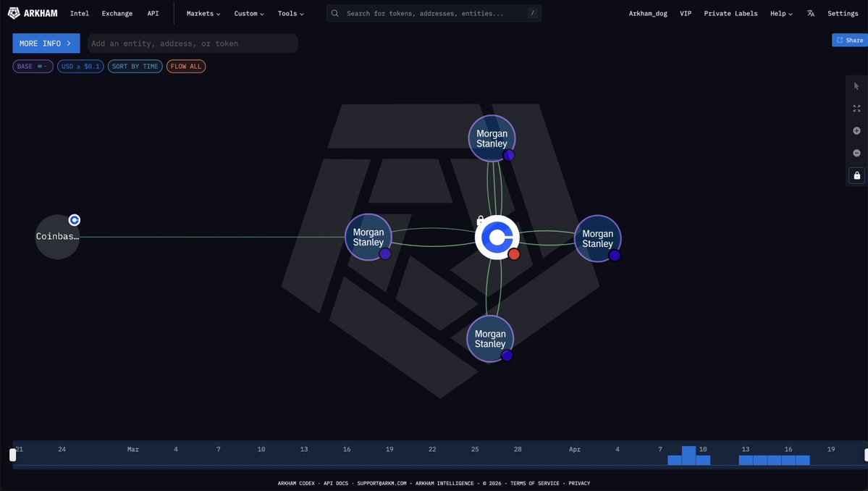Select the gray Coinbas… node
Image resolution: width=868 pixels, height=491 pixels.
(x=57, y=236)
